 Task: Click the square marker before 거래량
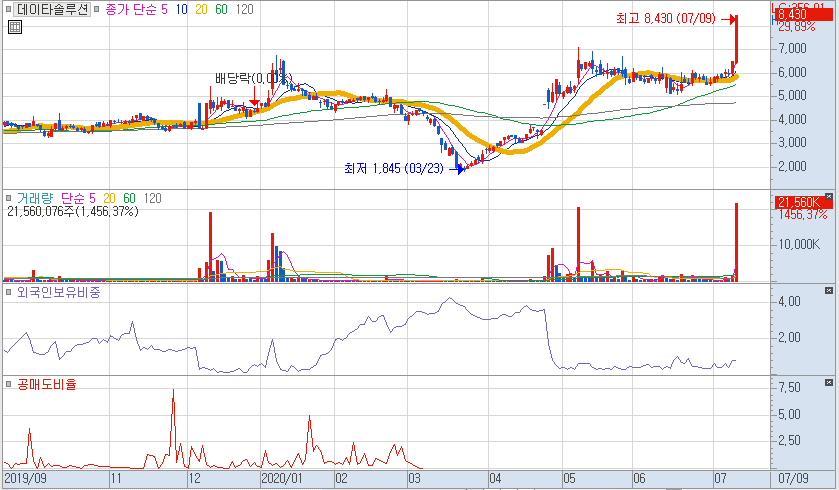click(x=9, y=198)
